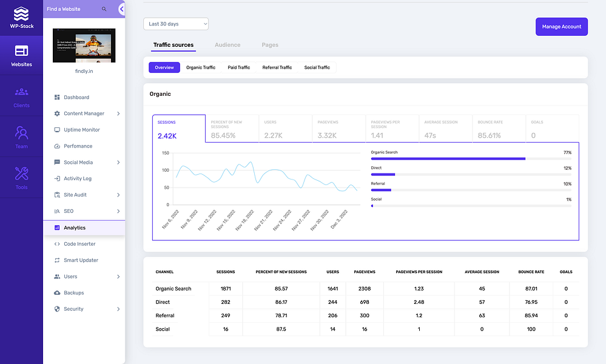Click the WP-Stack logo icon
The width and height of the screenshot is (606, 364).
(x=21, y=14)
